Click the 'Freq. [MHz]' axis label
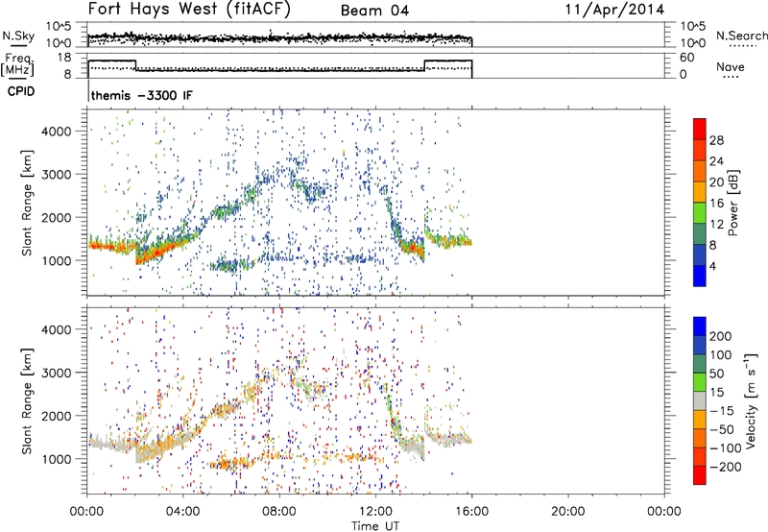 (17, 64)
